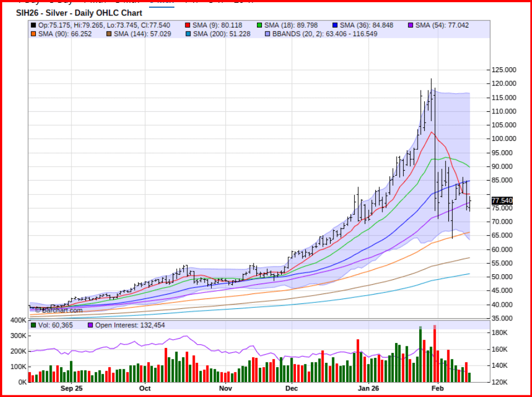This screenshot has width=532, height=397.
Task: Click the 35.000 price axis label
Action: 502,319
